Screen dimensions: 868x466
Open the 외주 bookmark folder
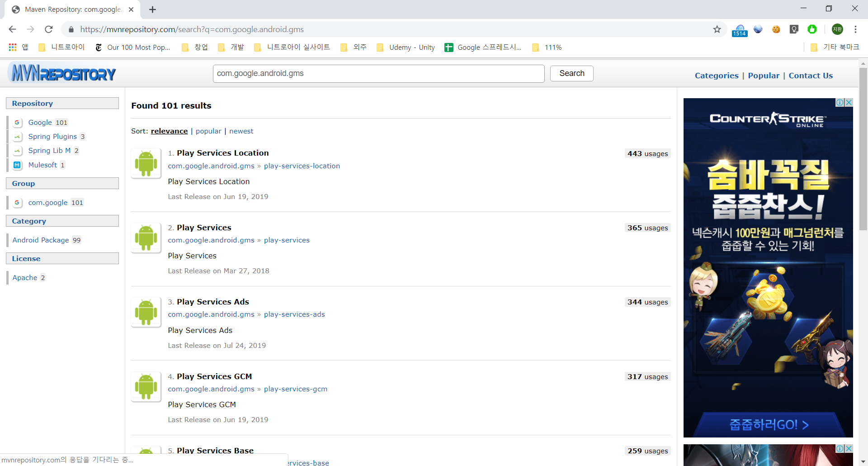point(354,47)
